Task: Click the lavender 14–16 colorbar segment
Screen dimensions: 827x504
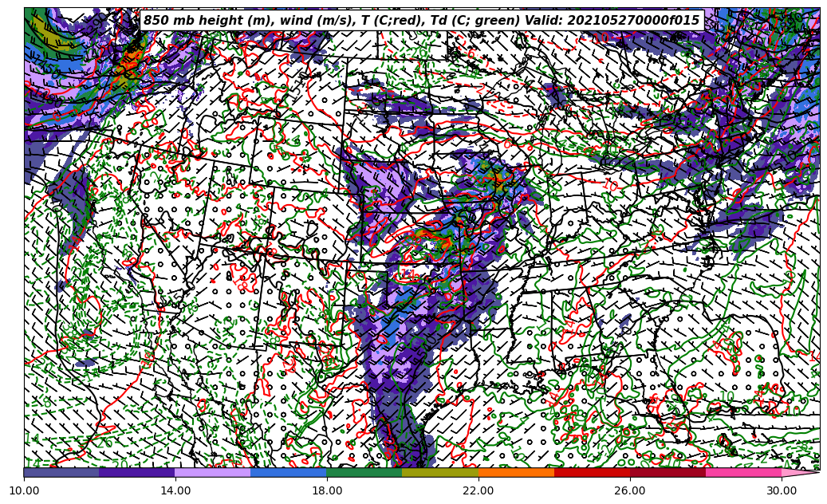Action: click(x=213, y=472)
